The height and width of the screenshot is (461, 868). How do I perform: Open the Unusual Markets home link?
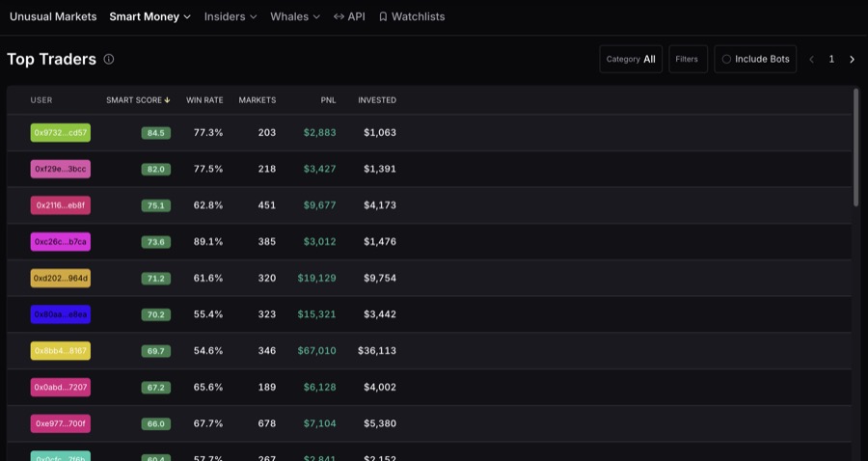[53, 16]
